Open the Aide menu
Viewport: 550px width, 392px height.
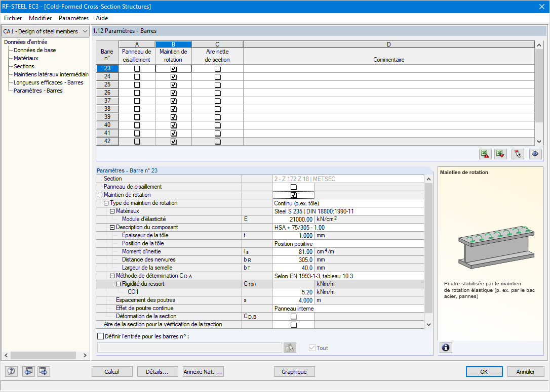tap(102, 18)
